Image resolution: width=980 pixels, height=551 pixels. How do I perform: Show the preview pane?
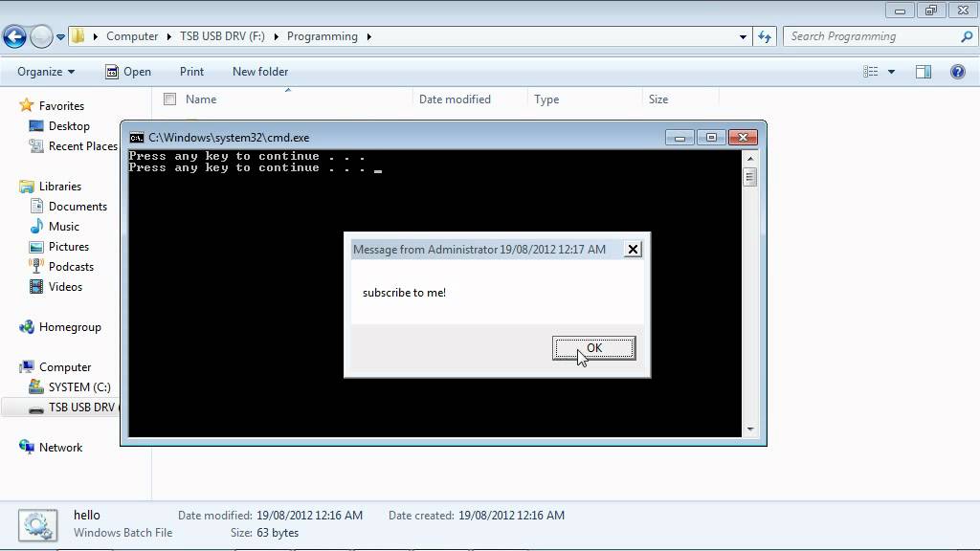click(x=924, y=72)
